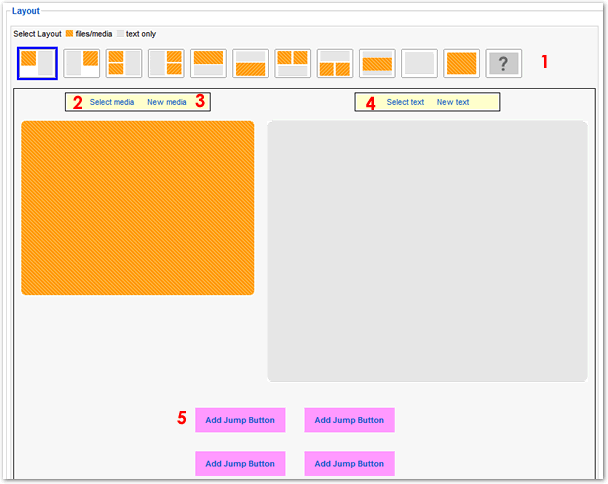Open the question mark layout help icon
The height and width of the screenshot is (484, 608).
[504, 63]
